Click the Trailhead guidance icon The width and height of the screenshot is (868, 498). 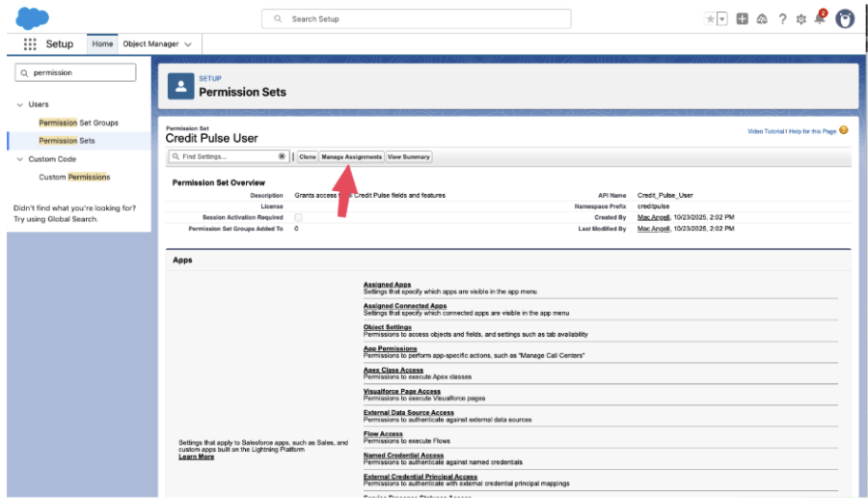[x=762, y=19]
